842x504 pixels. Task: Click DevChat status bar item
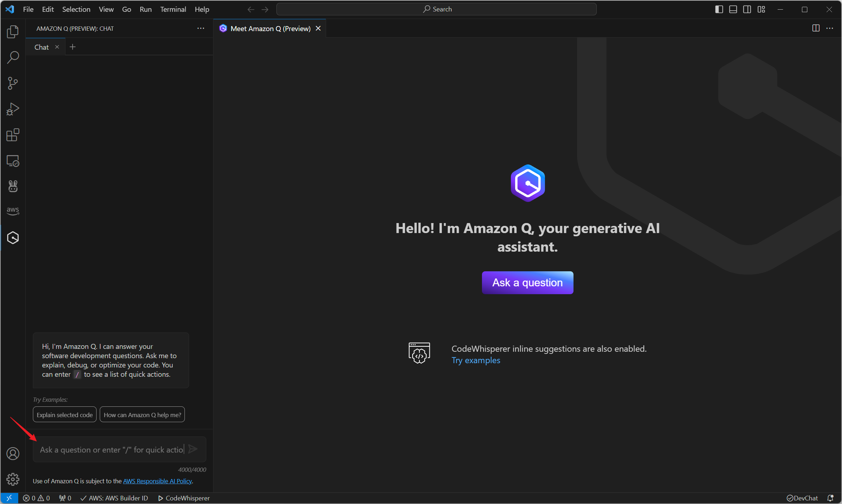click(x=802, y=498)
